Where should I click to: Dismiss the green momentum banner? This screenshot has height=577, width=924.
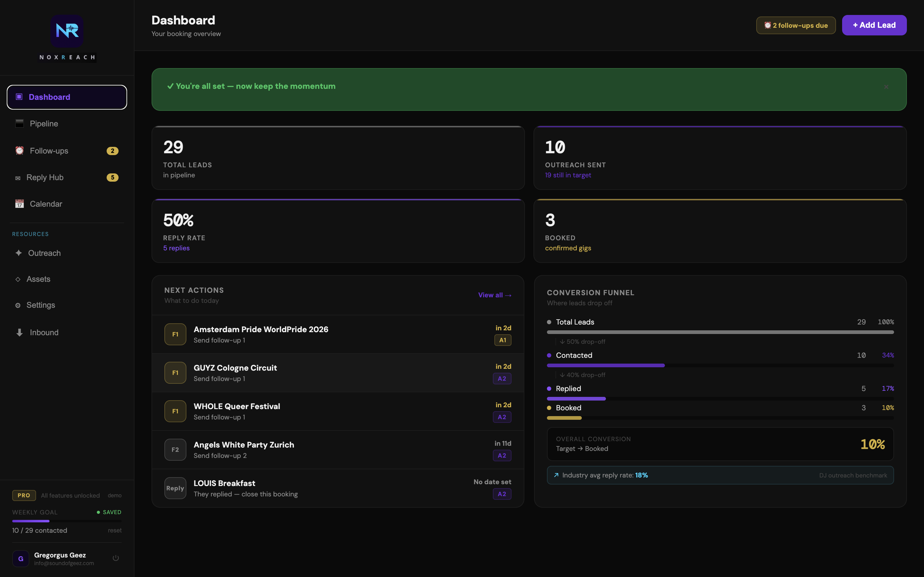coord(886,87)
